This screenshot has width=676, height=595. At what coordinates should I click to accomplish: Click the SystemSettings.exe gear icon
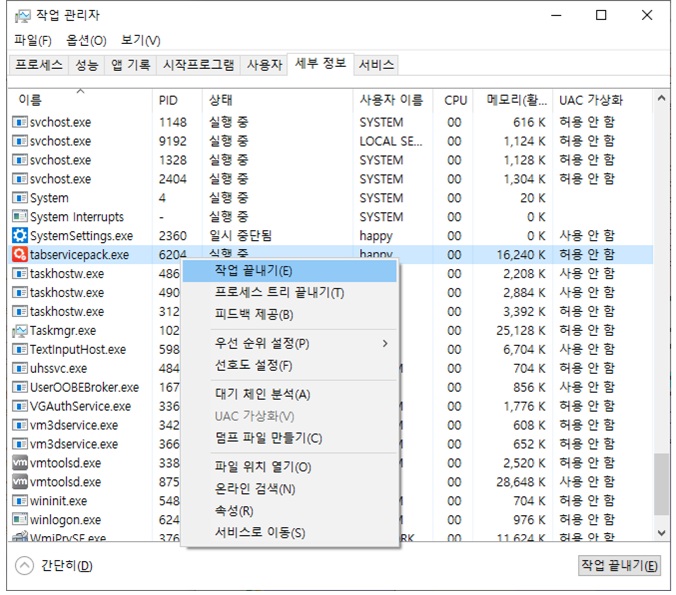coord(20,236)
